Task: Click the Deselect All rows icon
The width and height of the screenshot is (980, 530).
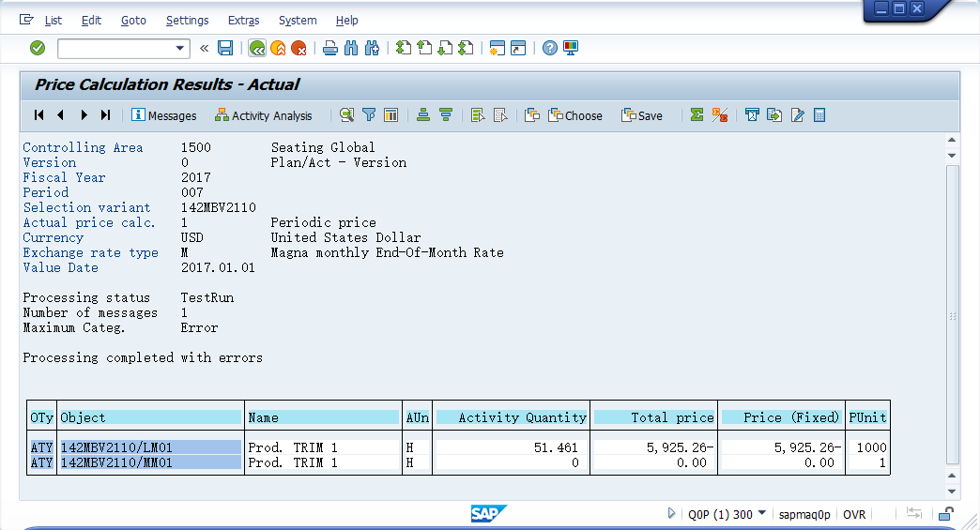Action: tap(500, 114)
